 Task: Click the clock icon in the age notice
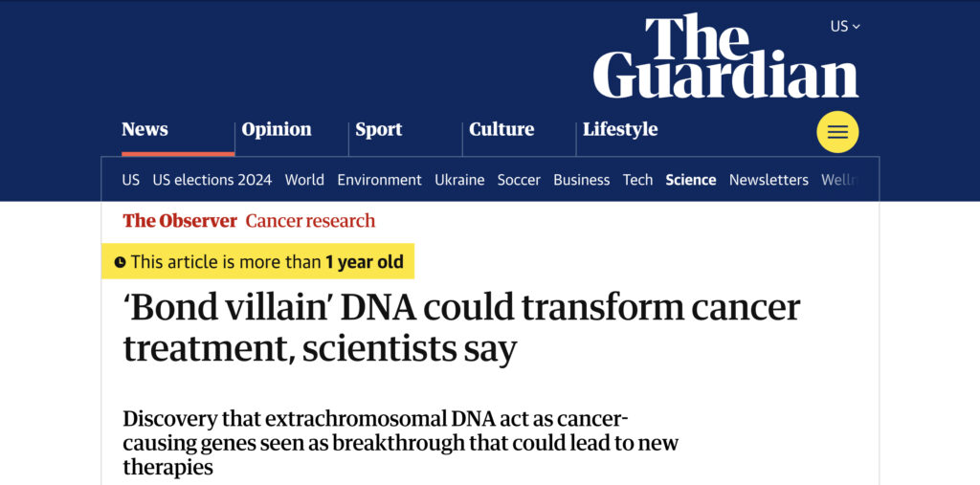pyautogui.click(x=120, y=262)
